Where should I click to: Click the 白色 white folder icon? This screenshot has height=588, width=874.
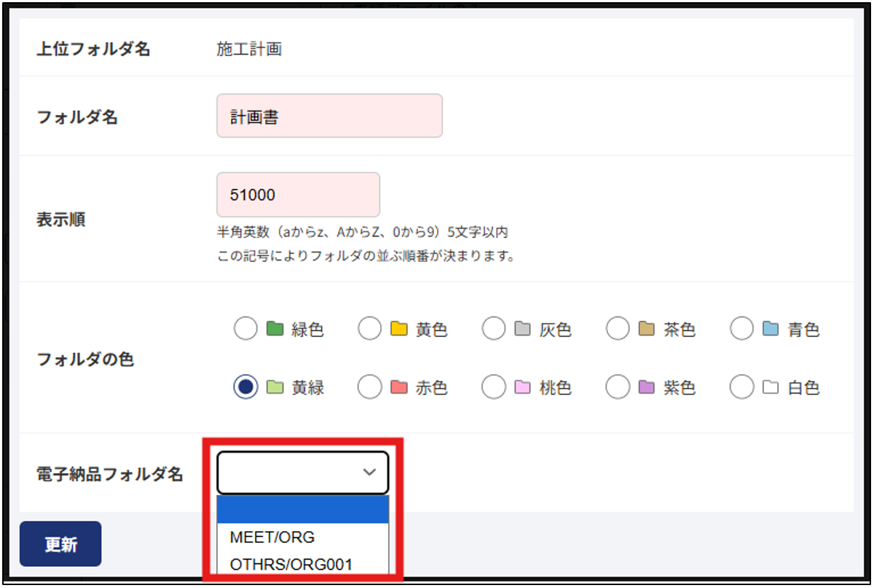coord(771,387)
